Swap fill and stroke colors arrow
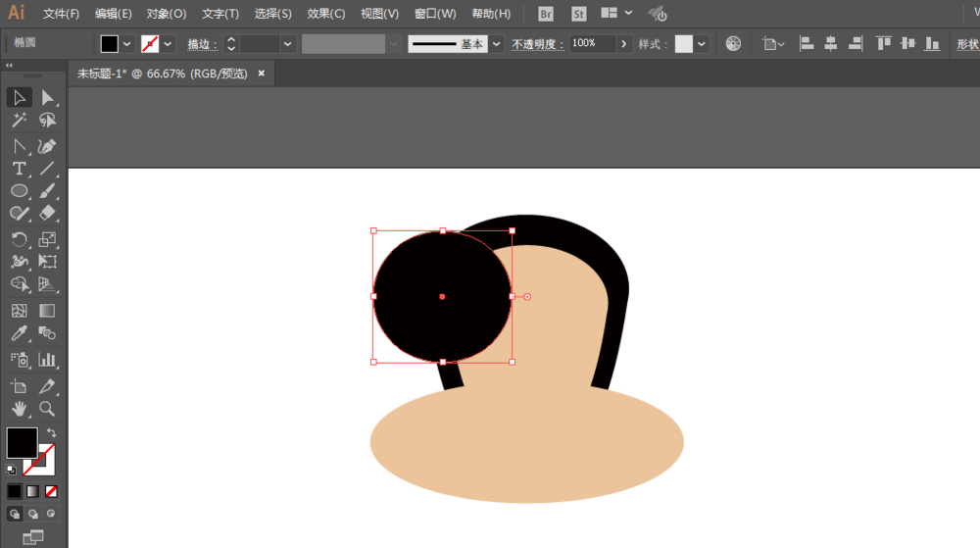 (51, 432)
